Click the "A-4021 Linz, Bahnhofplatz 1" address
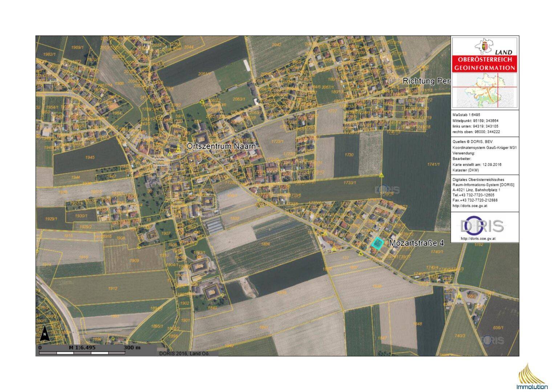Viewport: 555px width, 392px height. pos(476,190)
